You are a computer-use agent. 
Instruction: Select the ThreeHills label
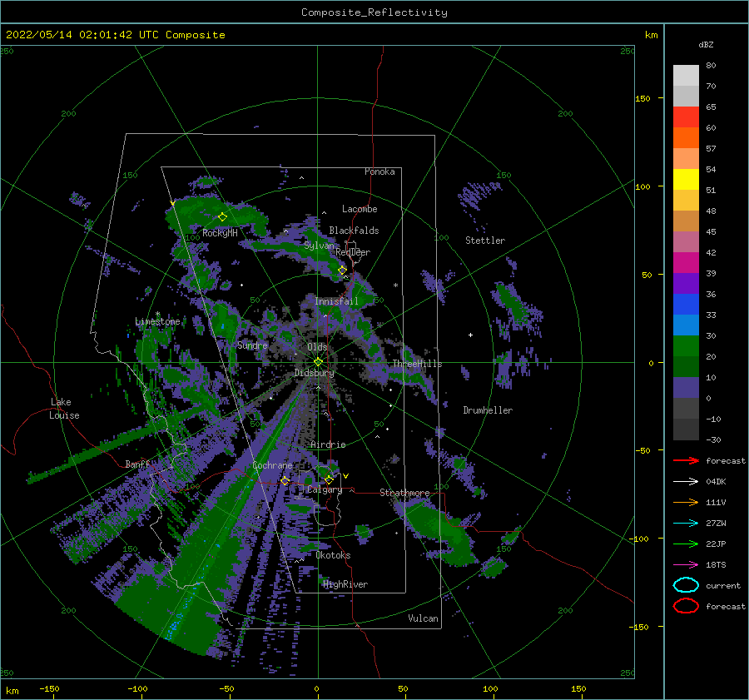coord(418,364)
